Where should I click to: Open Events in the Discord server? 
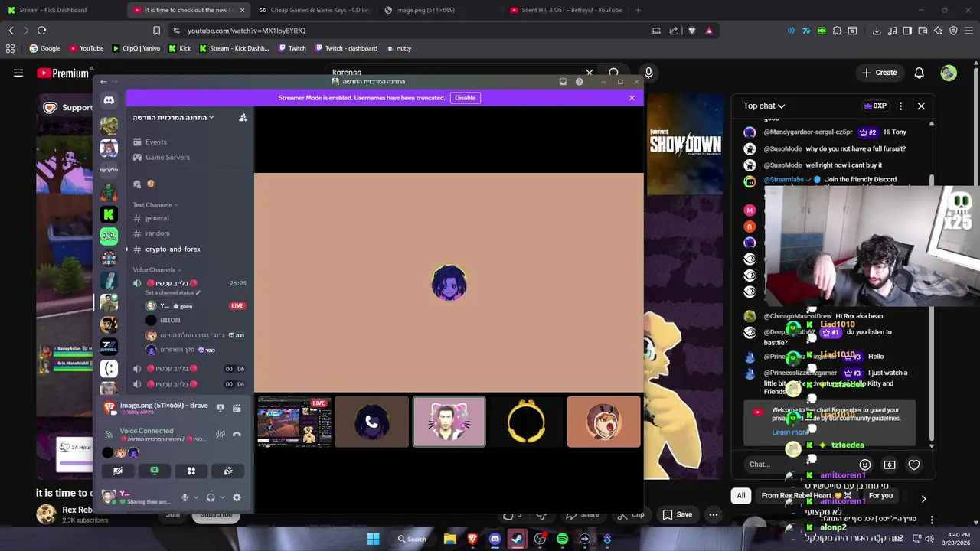pos(156,142)
